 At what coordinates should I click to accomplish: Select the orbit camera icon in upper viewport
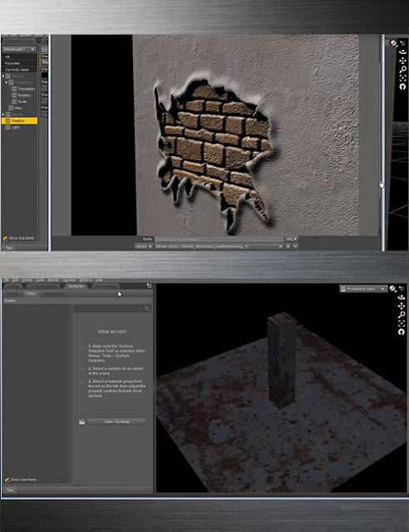tap(402, 52)
